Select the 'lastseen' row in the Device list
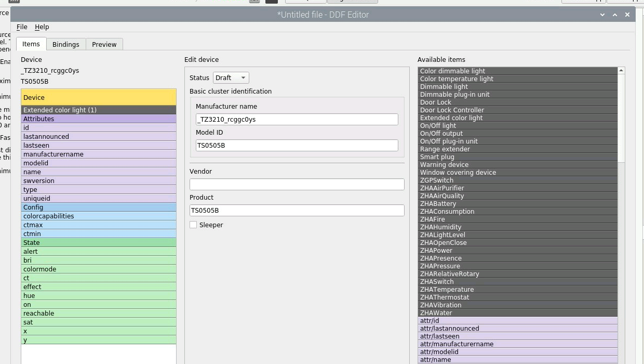Viewport: 644px width, 364px height. [99, 146]
